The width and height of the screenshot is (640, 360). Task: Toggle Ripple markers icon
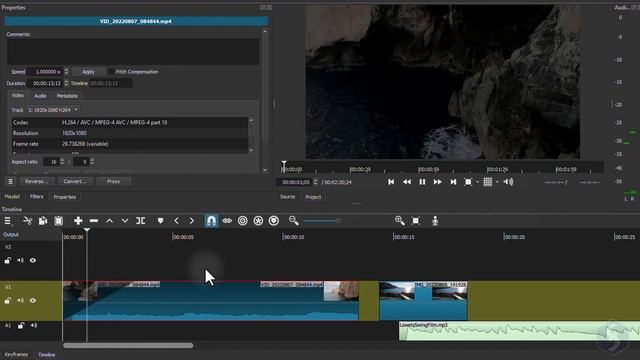[274, 221]
